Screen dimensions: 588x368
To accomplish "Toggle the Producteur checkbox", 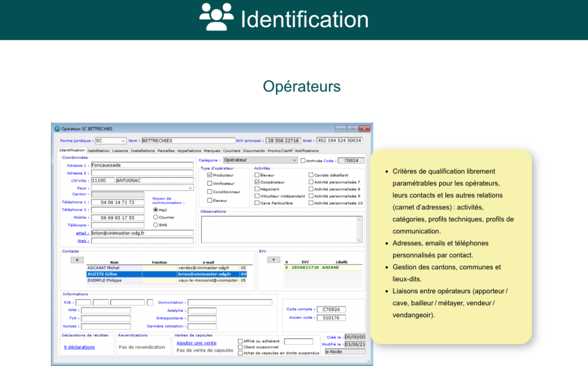I will pyautogui.click(x=210, y=175).
